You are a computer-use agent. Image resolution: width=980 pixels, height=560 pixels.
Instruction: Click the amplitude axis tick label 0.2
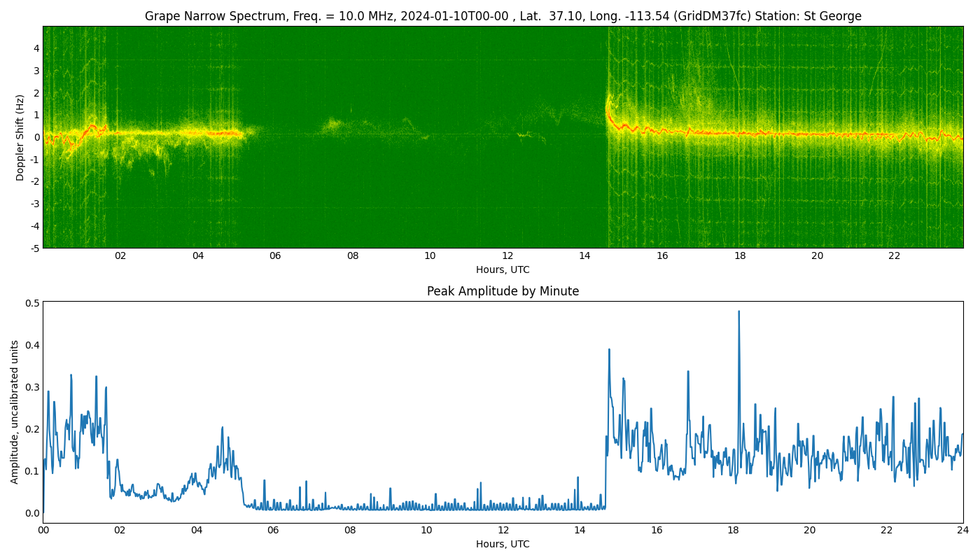coord(32,429)
